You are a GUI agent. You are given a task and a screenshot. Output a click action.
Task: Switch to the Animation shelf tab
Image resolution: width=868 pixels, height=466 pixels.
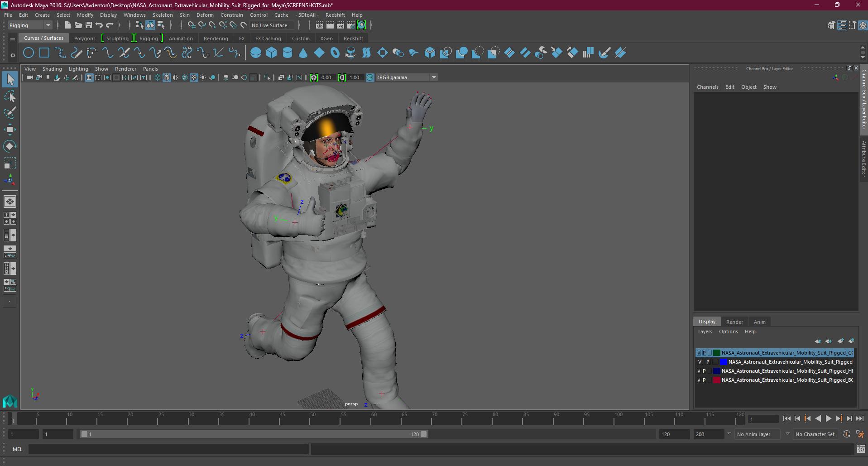181,38
